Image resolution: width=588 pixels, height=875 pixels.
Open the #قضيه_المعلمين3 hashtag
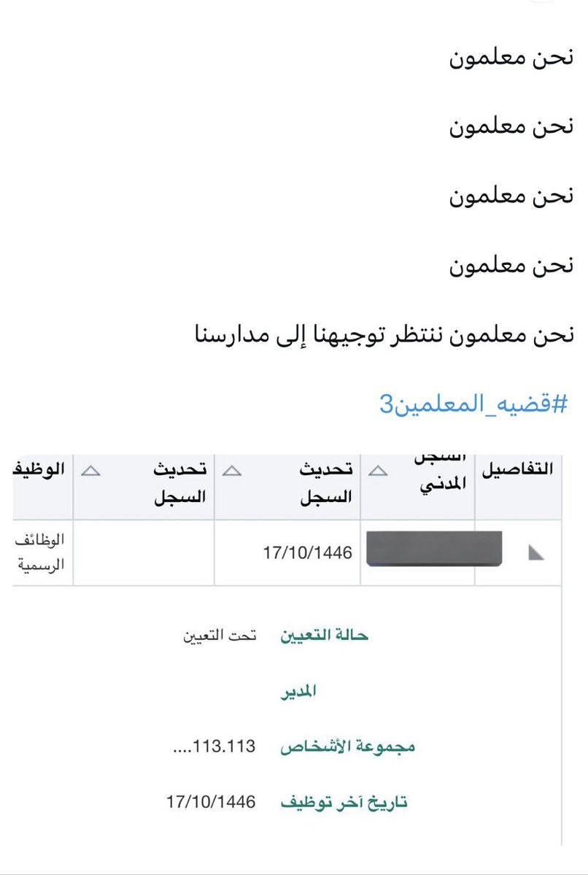(x=473, y=404)
